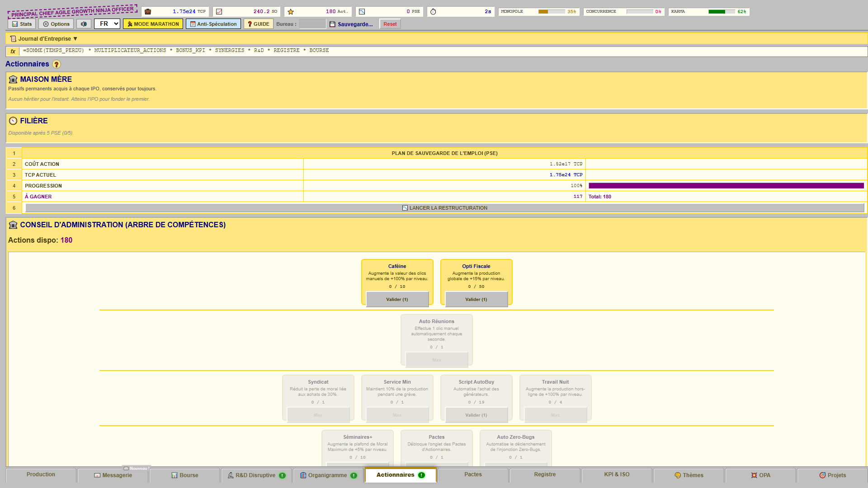Click LANCER LA RESTRUCTURATION button
The width and height of the screenshot is (868, 488).
coord(445,208)
